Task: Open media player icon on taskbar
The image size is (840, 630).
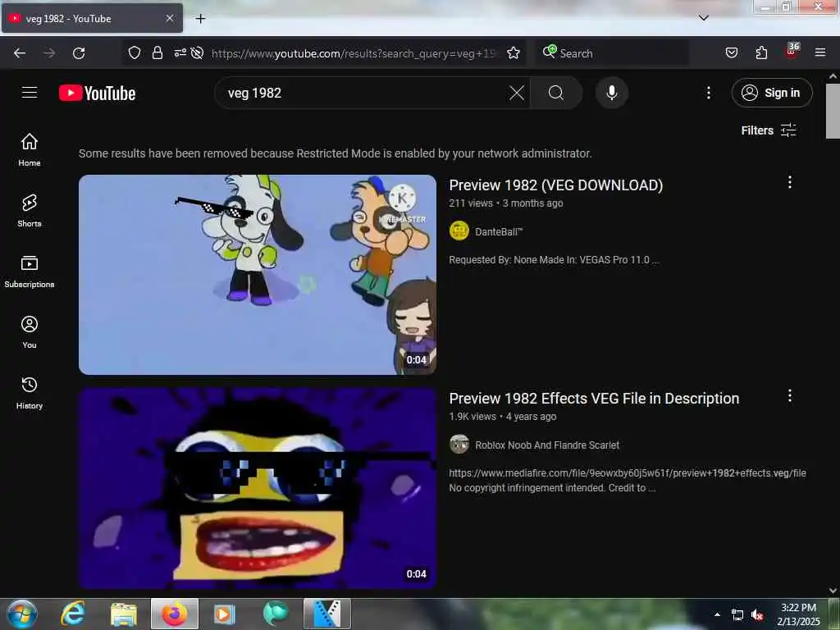Action: point(225,614)
